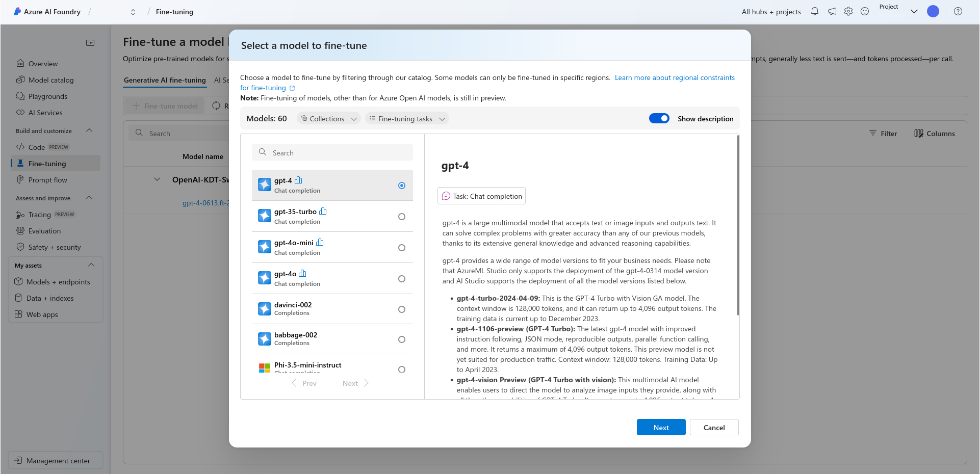Open the Fine-tuning tasks dropdown
980x474 pixels.
407,118
